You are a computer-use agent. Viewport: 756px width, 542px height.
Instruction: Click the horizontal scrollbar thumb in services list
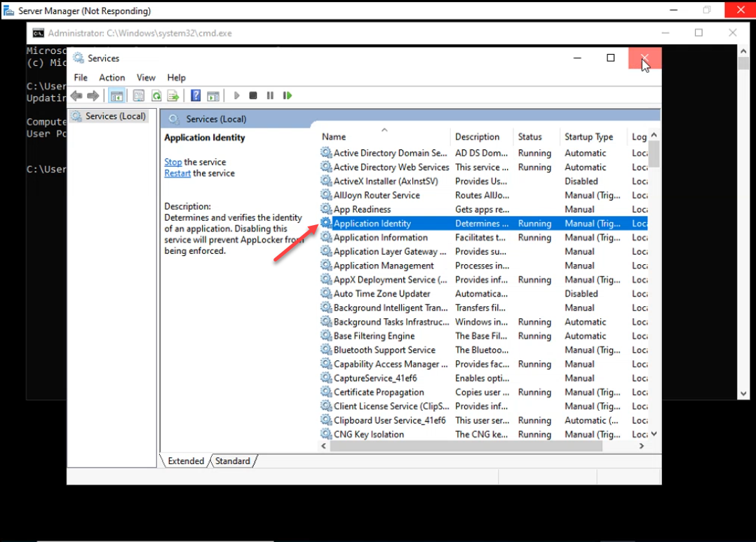point(466,446)
